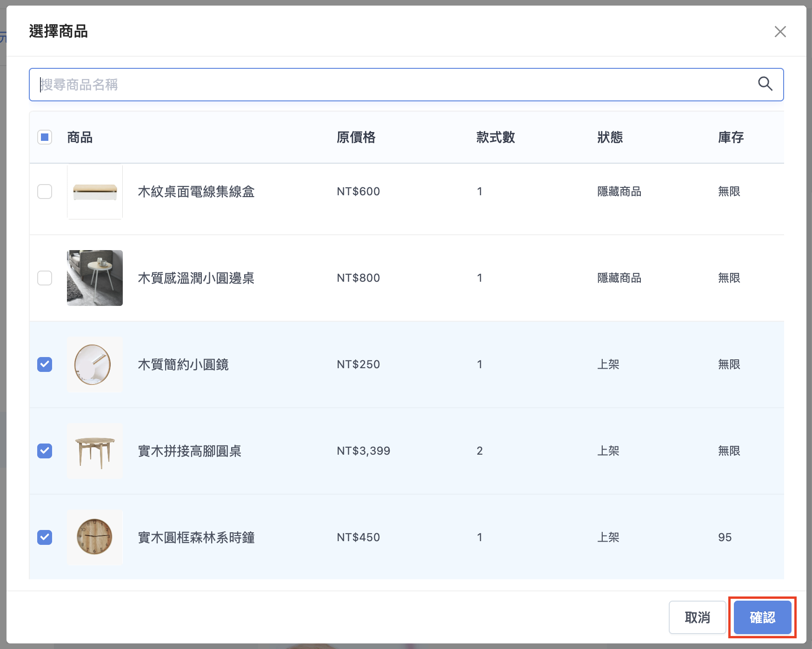Screen dimensions: 812x649
Task: Click product name 木紋桌面電線集線盒
Action: tap(196, 192)
